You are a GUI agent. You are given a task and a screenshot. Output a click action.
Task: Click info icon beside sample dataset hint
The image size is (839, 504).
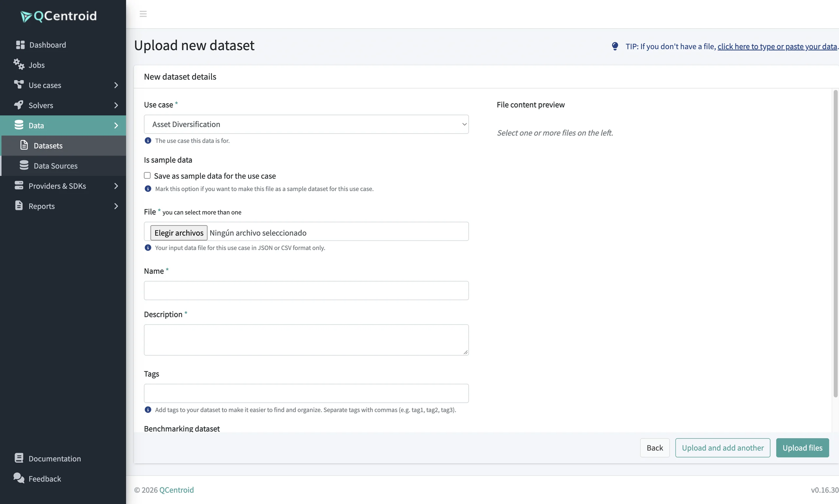tap(148, 189)
